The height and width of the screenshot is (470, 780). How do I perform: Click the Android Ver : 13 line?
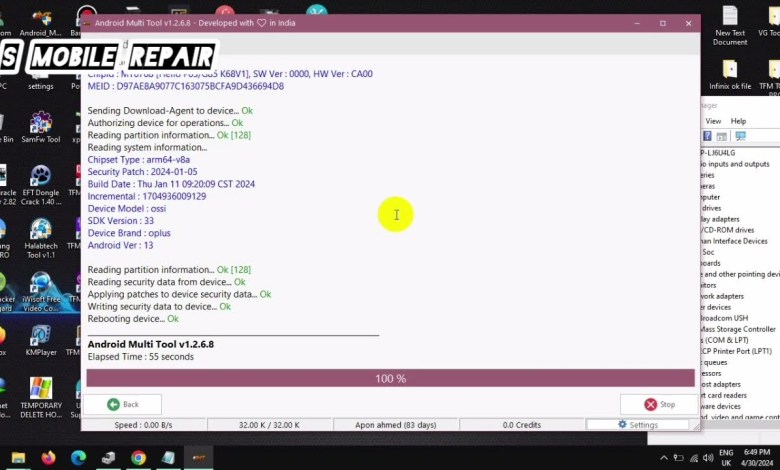pos(120,245)
